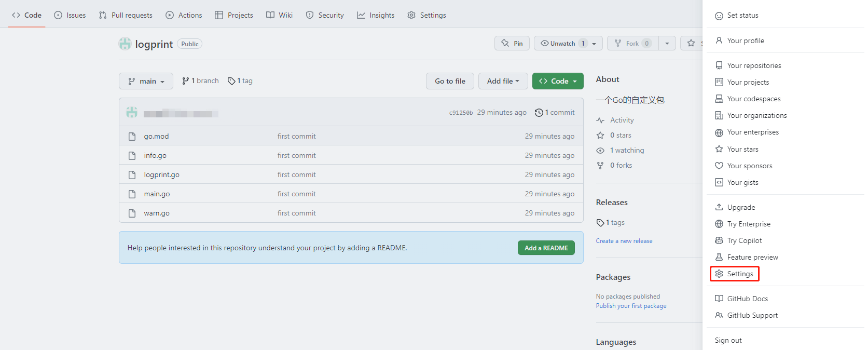The height and width of the screenshot is (350, 868).
Task: Open first commit message on info.go row
Action: pos(296,155)
